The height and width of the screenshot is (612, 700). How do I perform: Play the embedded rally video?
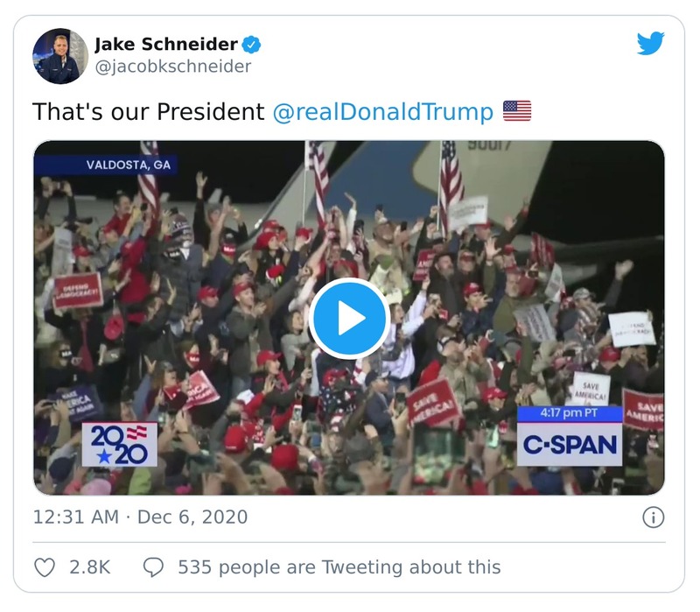pos(349,318)
